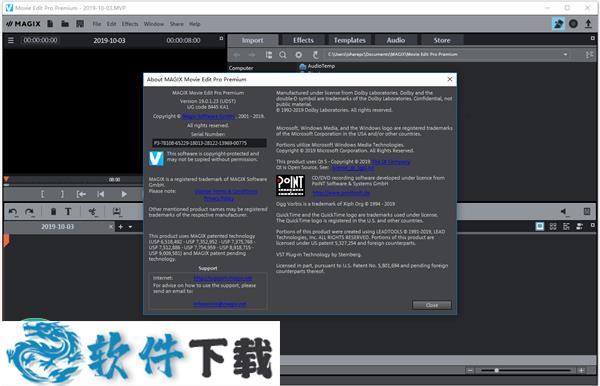
Task: Open the Effects menu in the menu bar
Action: click(130, 24)
